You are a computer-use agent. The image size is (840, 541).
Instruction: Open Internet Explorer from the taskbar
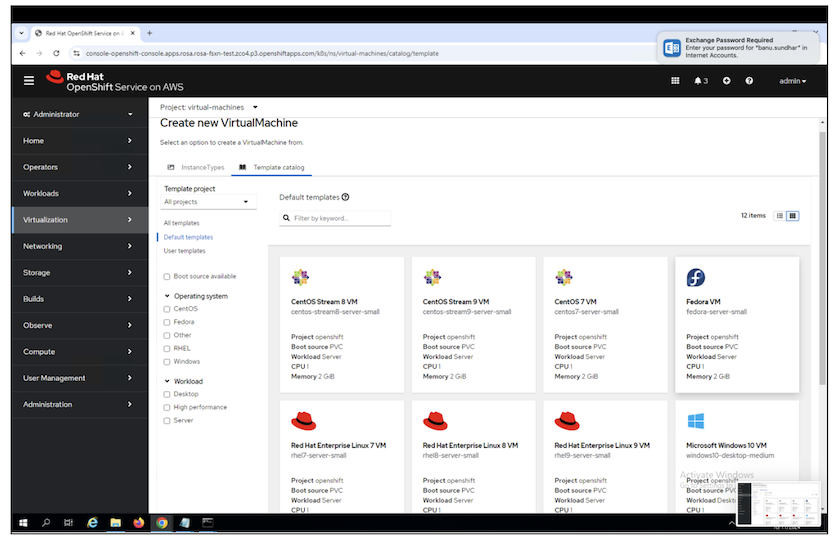93,523
